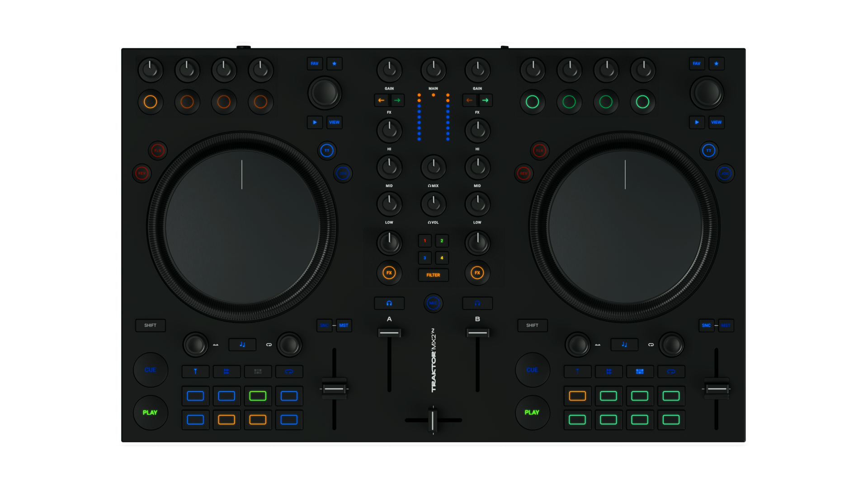Toggle the left deck SNC sync button
The height and width of the screenshot is (488, 868).
[x=324, y=325]
